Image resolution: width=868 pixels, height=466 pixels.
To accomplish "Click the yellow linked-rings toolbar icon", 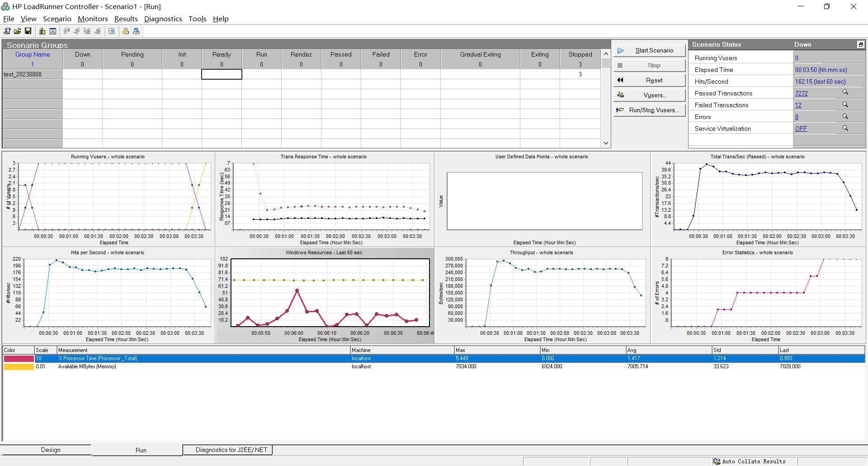I will (x=126, y=31).
